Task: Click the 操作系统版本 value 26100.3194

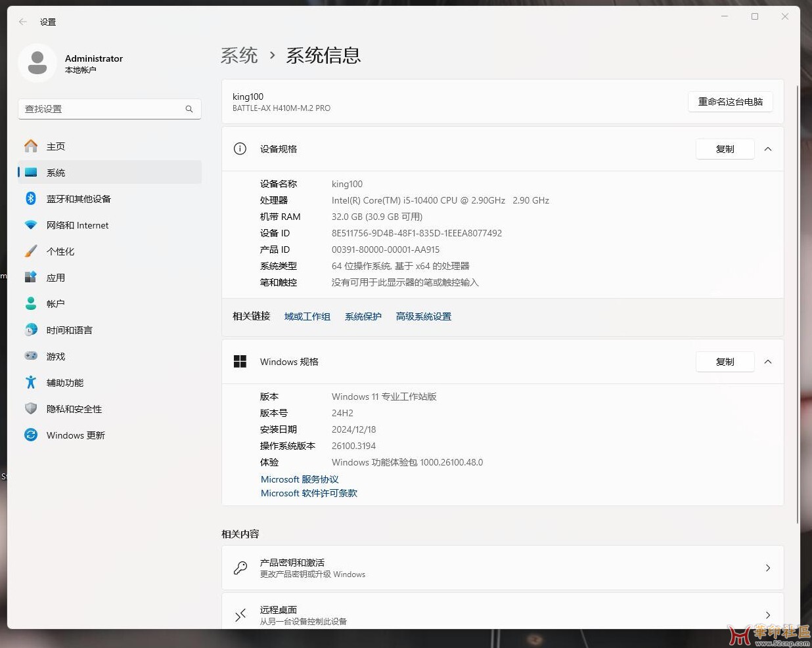Action: [x=353, y=446]
